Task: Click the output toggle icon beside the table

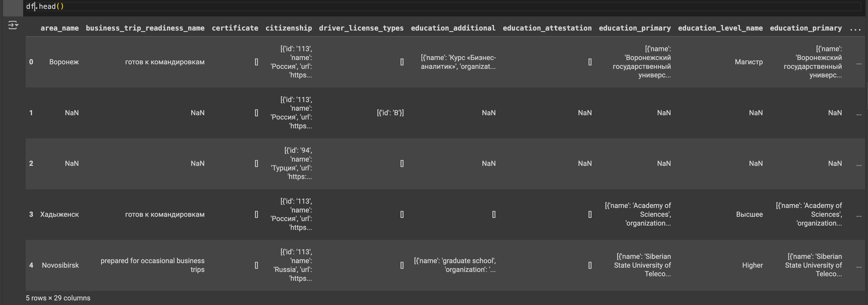Action: point(13,25)
